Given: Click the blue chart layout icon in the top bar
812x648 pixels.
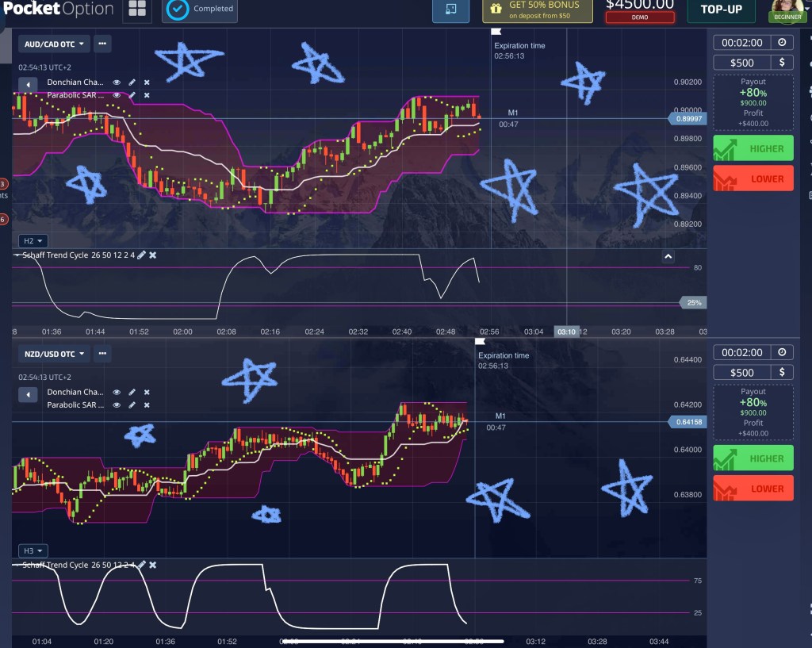Looking at the screenshot, I should click(450, 12).
